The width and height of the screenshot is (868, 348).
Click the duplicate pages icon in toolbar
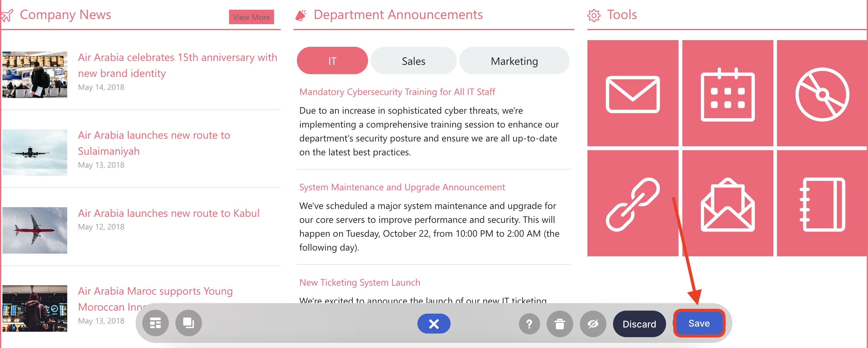188,323
